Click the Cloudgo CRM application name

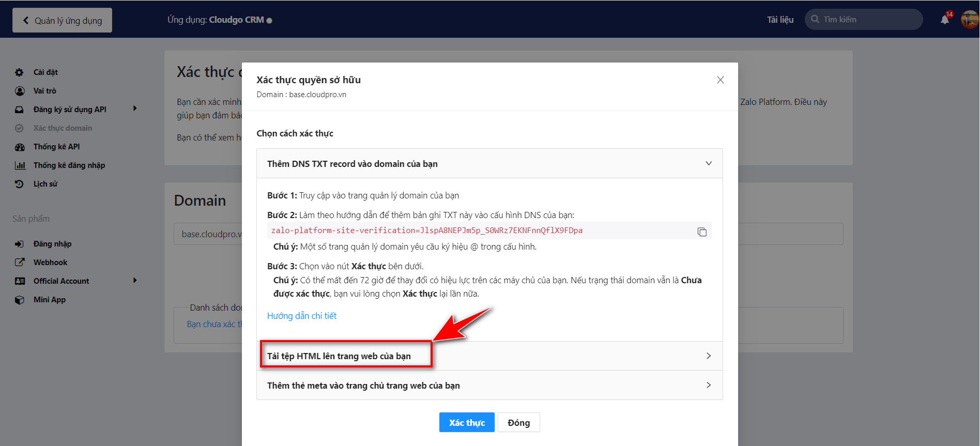point(236,20)
